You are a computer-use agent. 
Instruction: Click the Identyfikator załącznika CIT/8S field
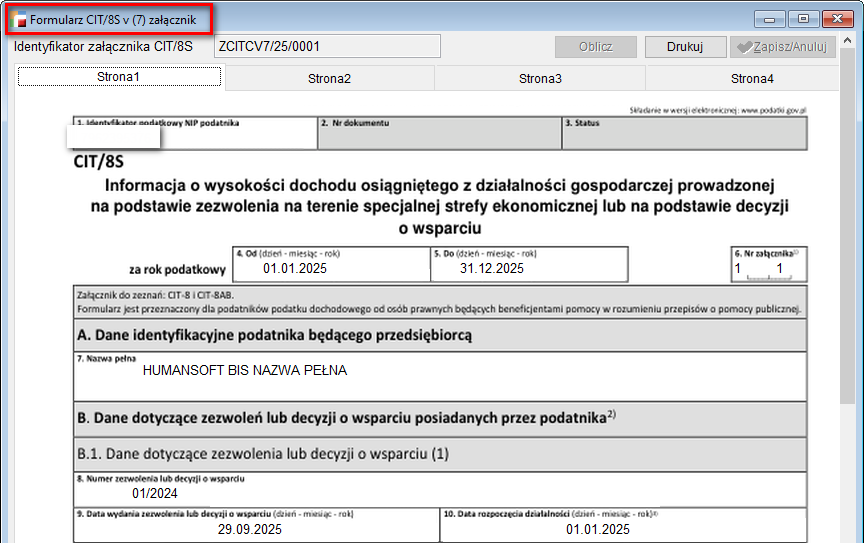[327, 47]
